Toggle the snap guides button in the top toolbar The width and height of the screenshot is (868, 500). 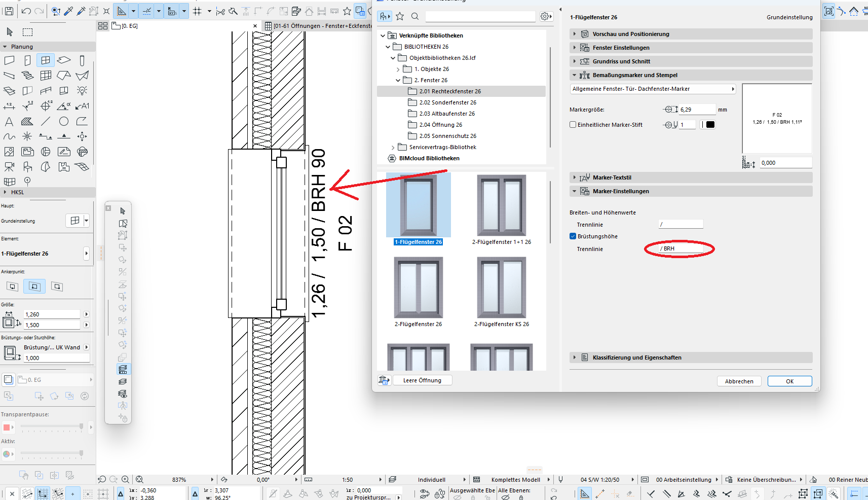[147, 11]
